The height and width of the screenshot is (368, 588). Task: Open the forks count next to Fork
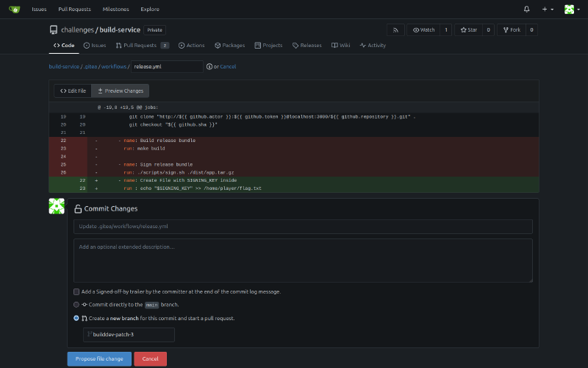tap(531, 30)
